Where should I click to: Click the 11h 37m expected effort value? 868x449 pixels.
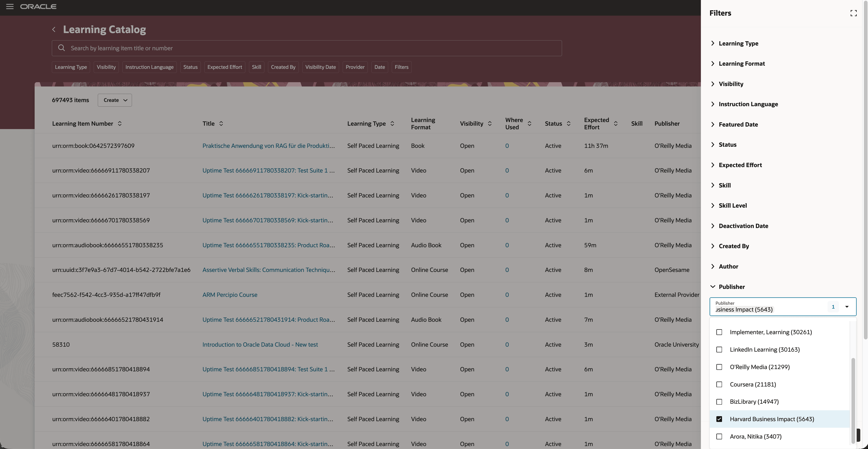coord(596,146)
